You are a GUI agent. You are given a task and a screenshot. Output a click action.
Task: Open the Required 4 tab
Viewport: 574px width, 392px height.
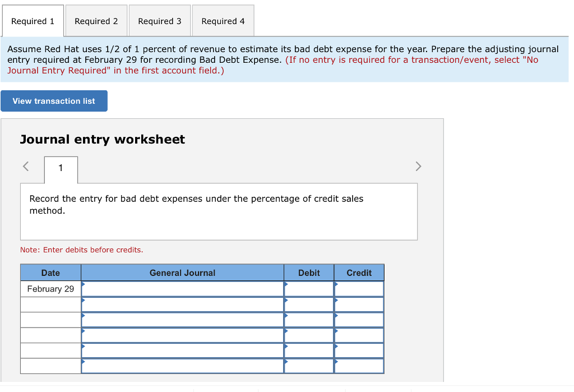(223, 21)
